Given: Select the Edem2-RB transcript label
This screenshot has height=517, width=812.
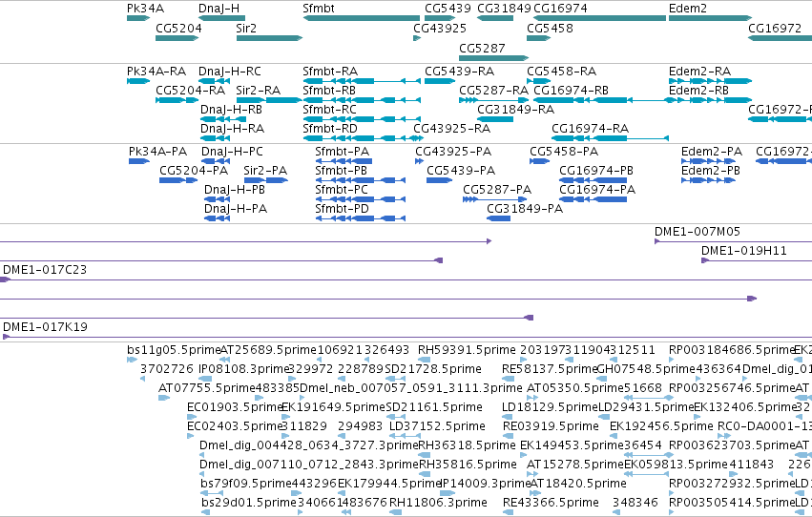Looking at the screenshot, I should click(x=698, y=90).
